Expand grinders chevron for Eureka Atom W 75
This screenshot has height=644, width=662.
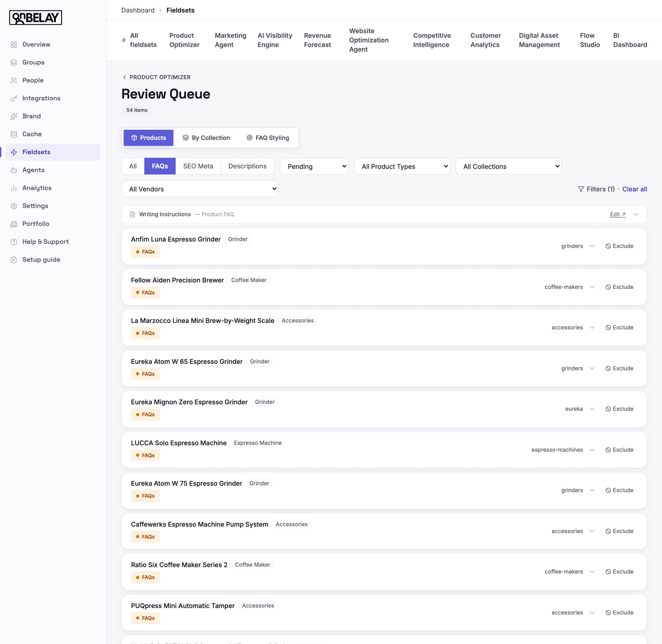click(x=592, y=490)
